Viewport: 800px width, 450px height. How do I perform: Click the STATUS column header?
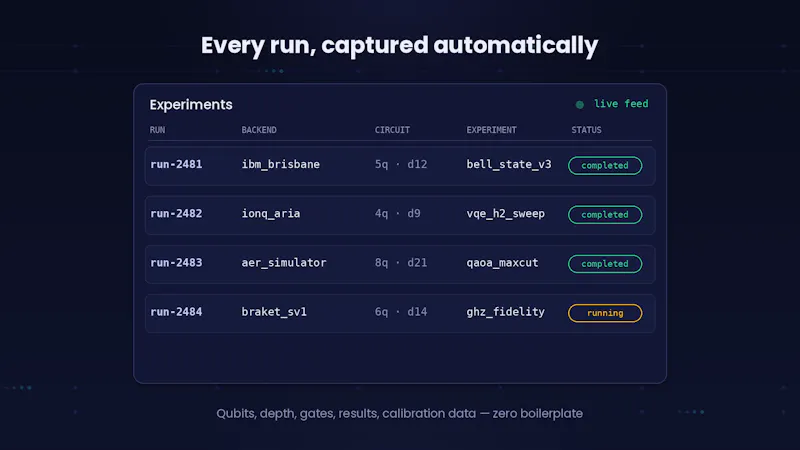point(586,130)
